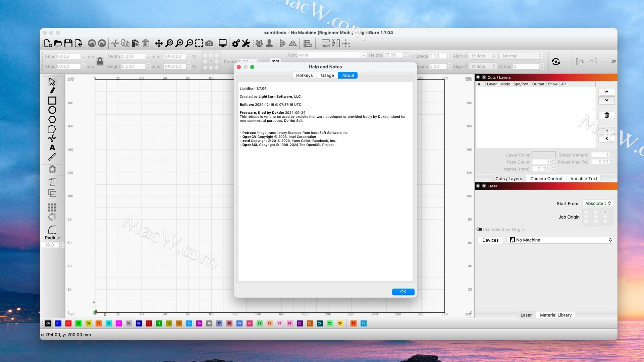This screenshot has height=362, width=644.
Task: Click the Offset Shapes tool
Action: pyautogui.click(x=52, y=169)
